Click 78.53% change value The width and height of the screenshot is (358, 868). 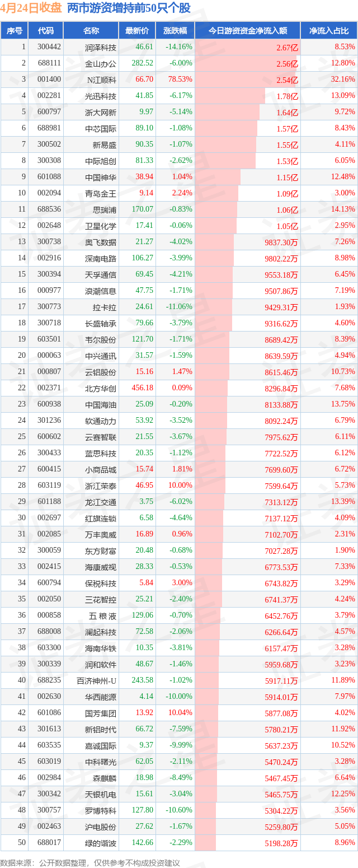coord(180,80)
